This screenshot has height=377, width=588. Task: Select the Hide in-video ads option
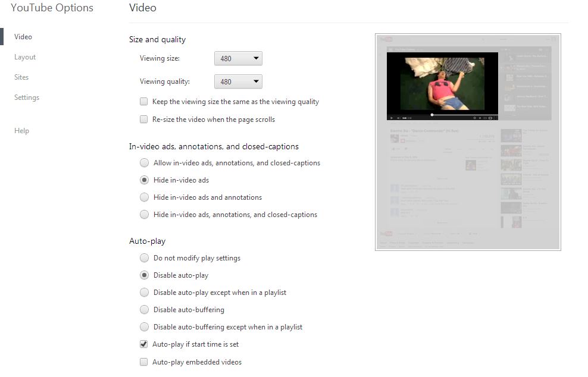coord(145,180)
